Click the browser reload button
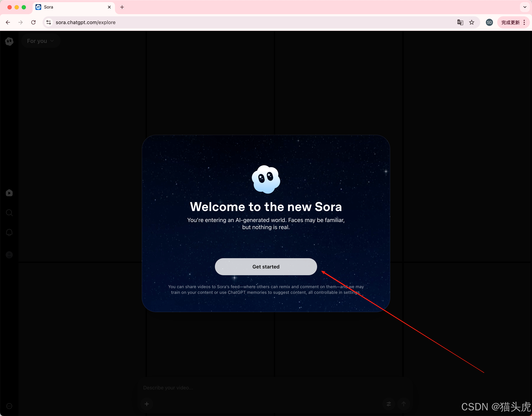 [33, 22]
